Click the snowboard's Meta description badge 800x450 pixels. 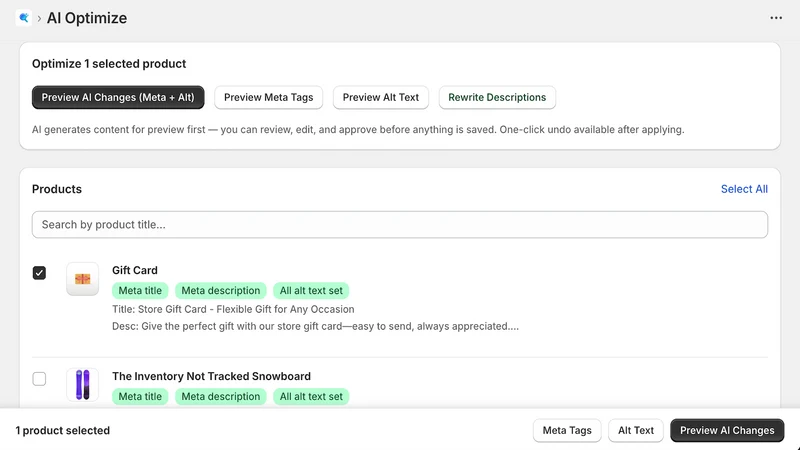tap(221, 396)
